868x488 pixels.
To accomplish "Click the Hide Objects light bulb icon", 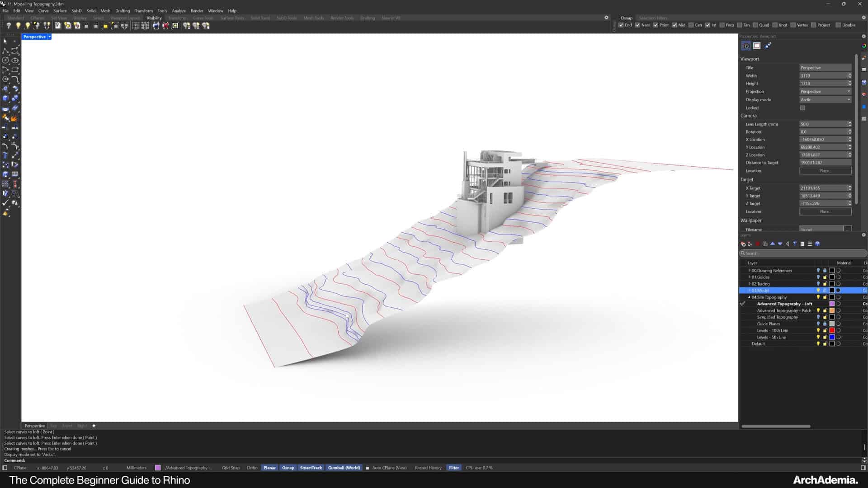I will coord(9,26).
